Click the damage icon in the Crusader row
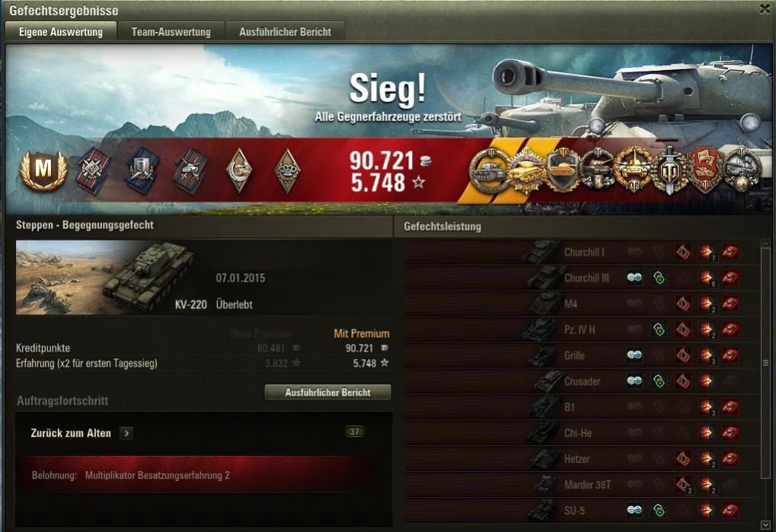The height and width of the screenshot is (532, 776). (707, 381)
